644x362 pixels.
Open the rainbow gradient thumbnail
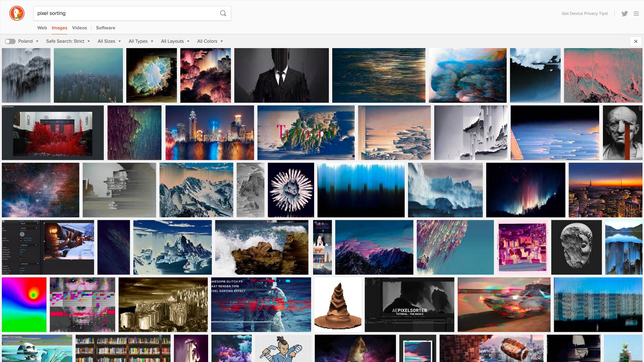pyautogui.click(x=24, y=304)
